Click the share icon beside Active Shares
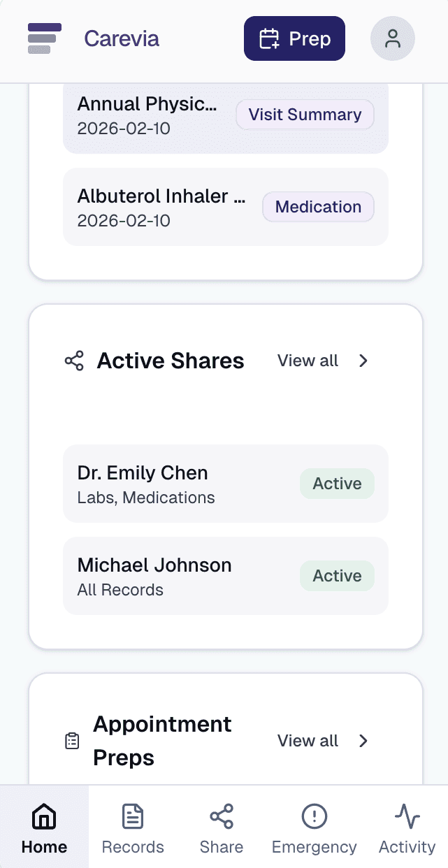The image size is (448, 868). (74, 361)
